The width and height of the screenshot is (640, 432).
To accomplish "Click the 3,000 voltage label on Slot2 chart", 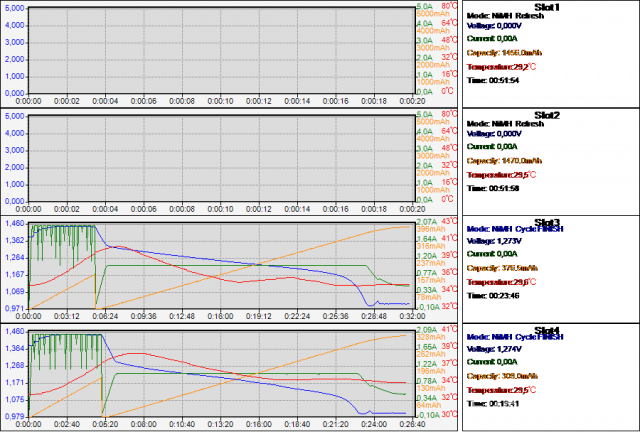I will (14, 150).
